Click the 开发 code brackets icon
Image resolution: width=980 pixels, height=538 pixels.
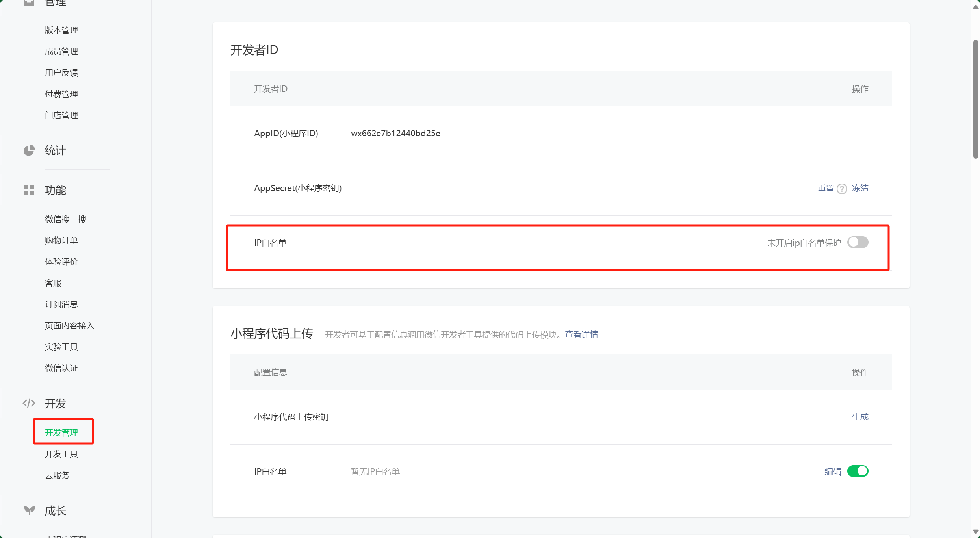[x=29, y=403]
